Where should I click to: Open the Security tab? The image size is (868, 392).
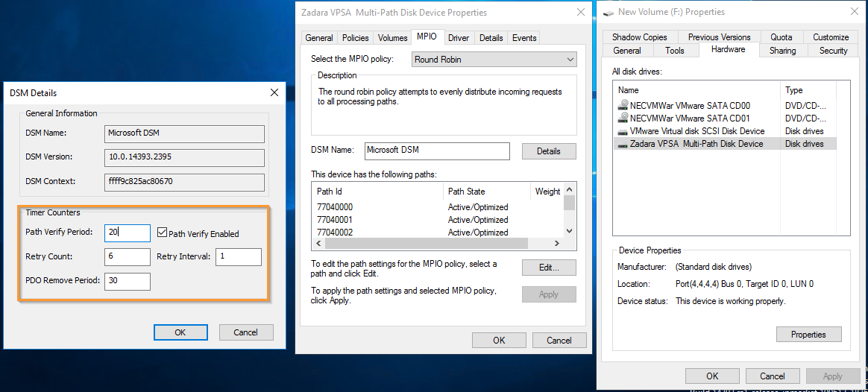tap(833, 51)
